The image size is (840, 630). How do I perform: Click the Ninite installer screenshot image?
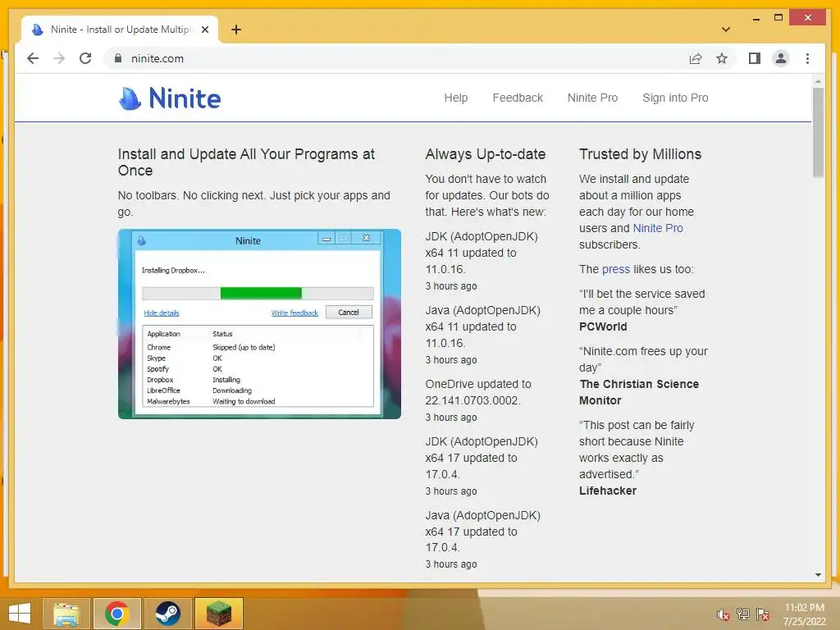point(259,324)
